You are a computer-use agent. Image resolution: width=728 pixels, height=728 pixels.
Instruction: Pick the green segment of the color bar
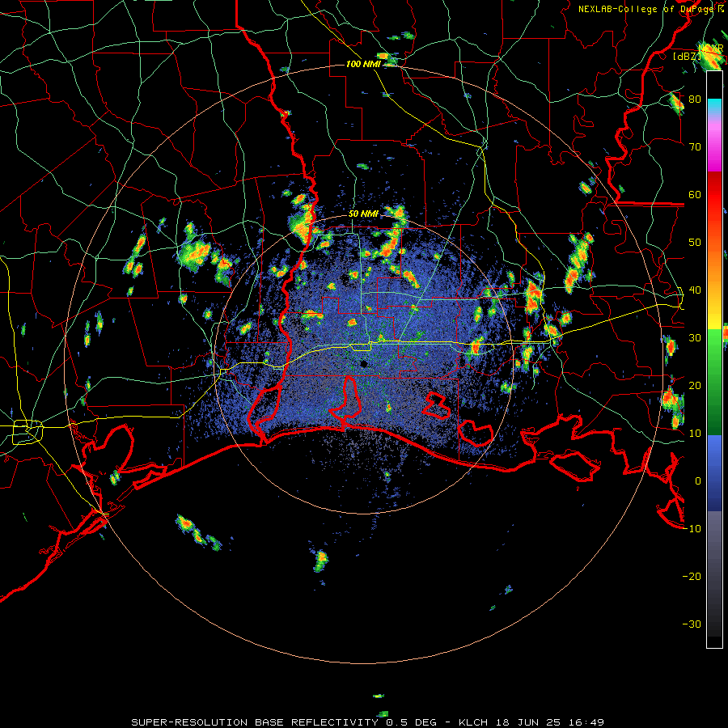[714, 382]
